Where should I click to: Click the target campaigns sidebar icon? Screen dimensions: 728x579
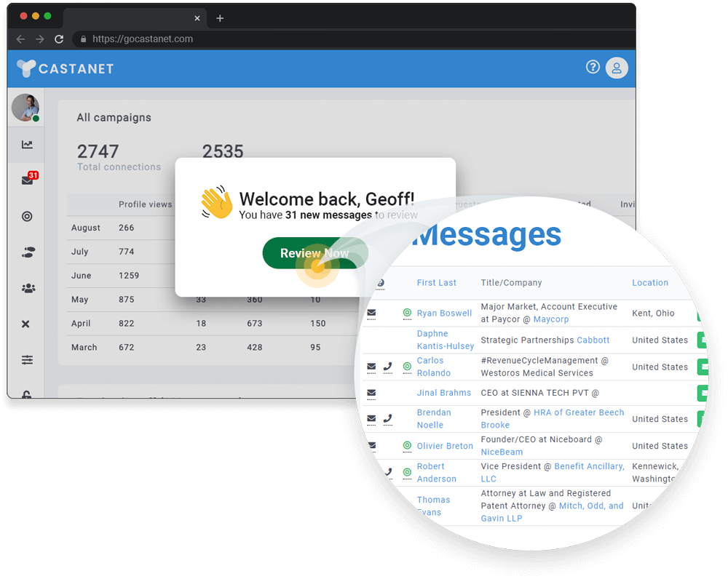point(27,216)
